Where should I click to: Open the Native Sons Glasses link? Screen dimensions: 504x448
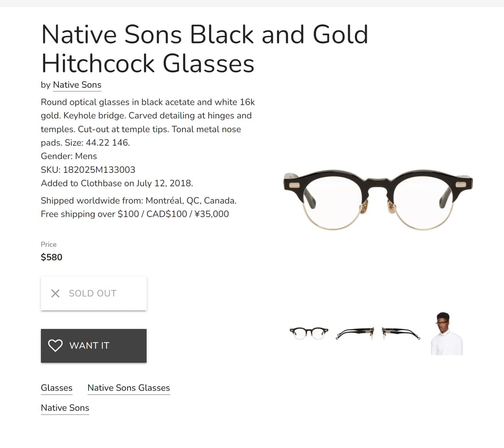coord(129,388)
